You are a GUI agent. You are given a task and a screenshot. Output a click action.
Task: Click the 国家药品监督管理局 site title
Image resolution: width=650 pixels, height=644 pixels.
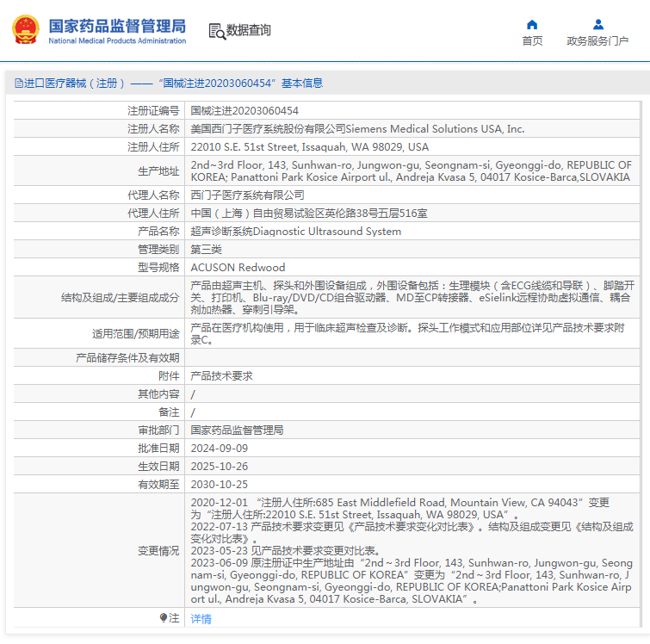coord(116,24)
